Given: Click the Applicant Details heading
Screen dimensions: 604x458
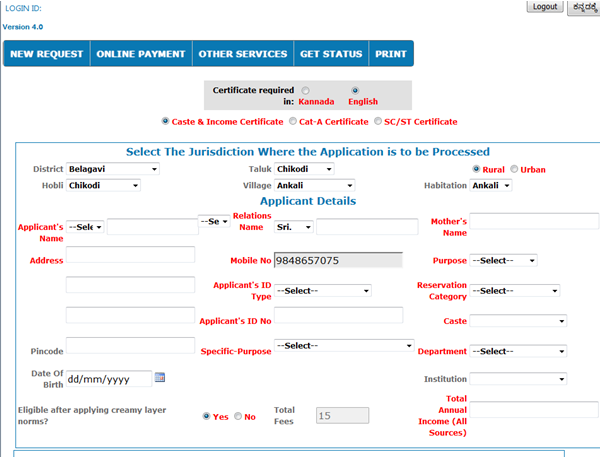Looking at the screenshot, I should [x=308, y=201].
